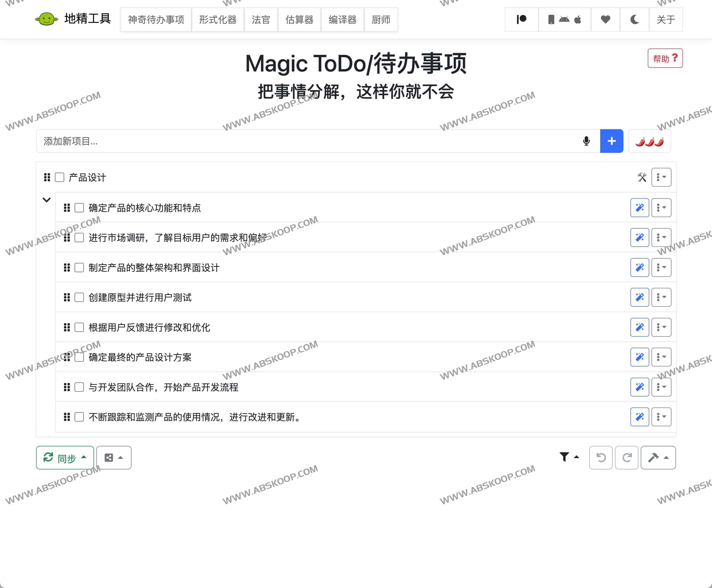Image resolution: width=712 pixels, height=588 pixels.
Task: Click the redo arrow button
Action: (x=626, y=458)
